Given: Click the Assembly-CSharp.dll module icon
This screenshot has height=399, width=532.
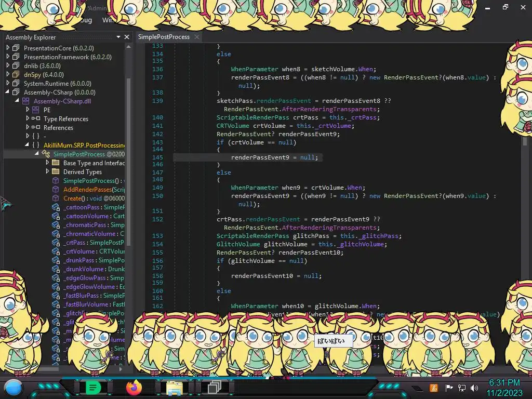Looking at the screenshot, I should [26, 101].
